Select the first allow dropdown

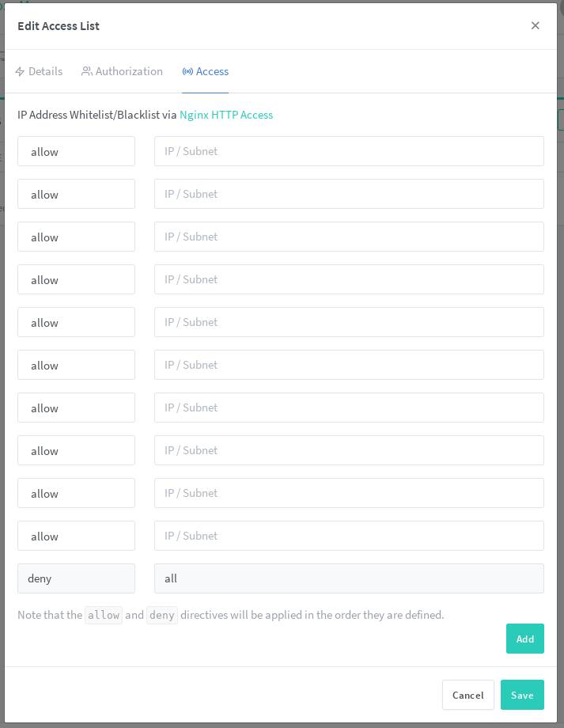tap(76, 151)
